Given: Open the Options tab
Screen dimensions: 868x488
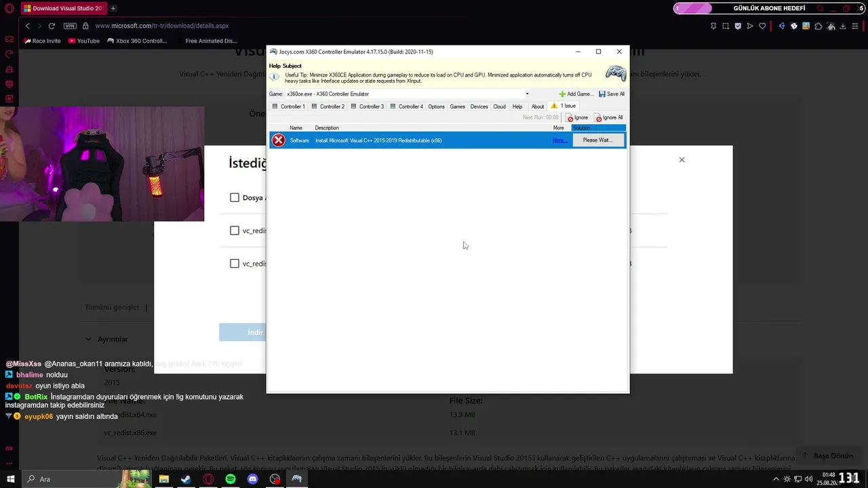Looking at the screenshot, I should 436,106.
